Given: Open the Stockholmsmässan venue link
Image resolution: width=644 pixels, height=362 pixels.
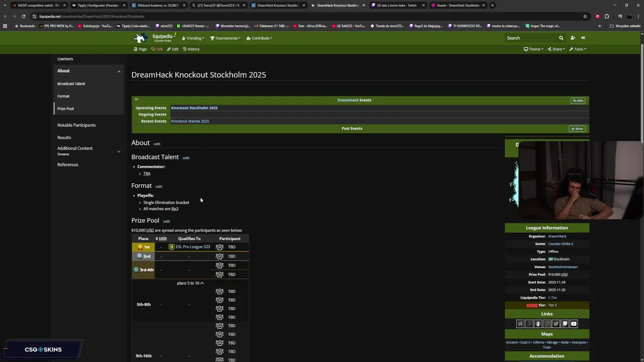Looking at the screenshot, I should 562,267.
